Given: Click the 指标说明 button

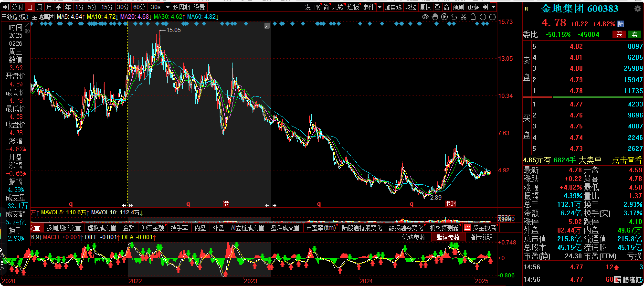Looking at the screenshot, I should tap(481, 237).
